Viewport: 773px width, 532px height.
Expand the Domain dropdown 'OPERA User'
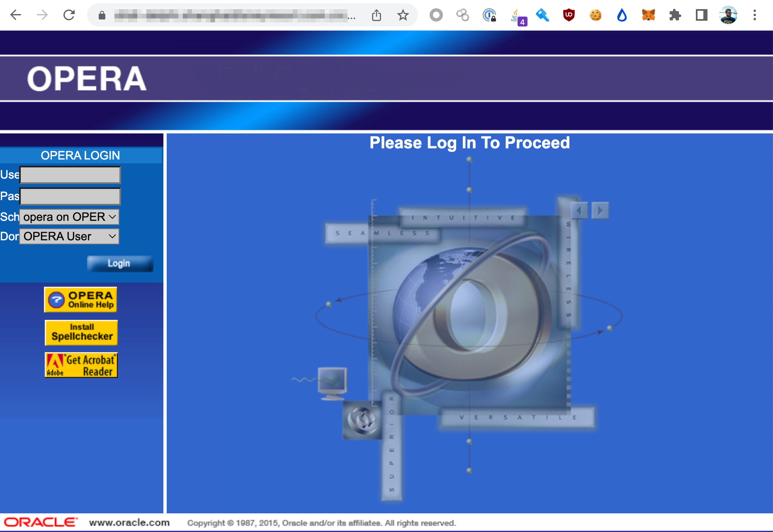pos(69,236)
